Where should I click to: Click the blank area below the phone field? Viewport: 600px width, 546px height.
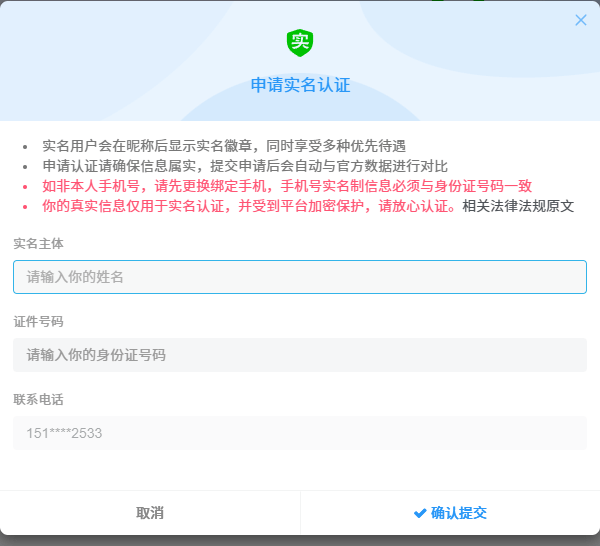[x=300, y=470]
